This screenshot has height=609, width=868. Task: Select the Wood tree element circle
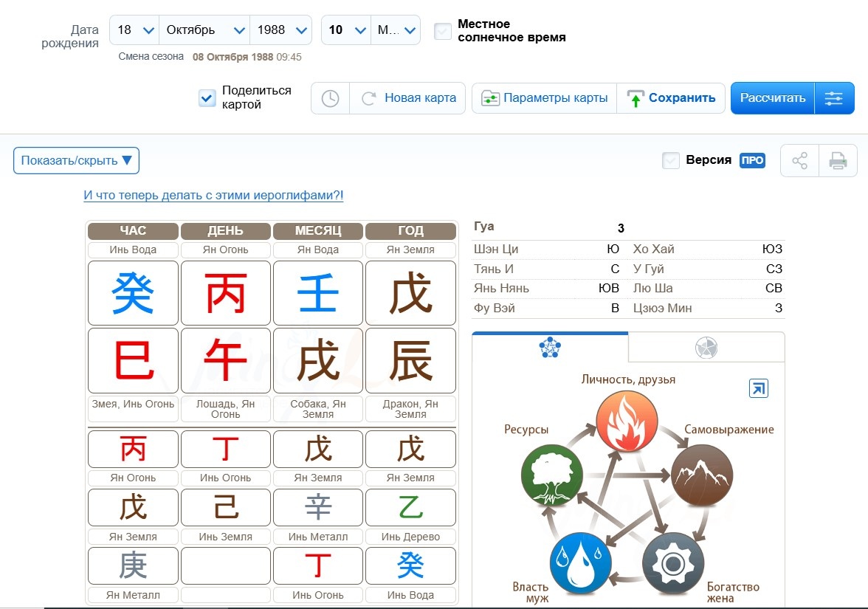[x=552, y=475]
